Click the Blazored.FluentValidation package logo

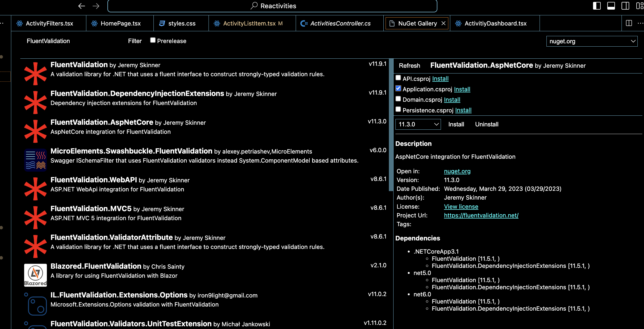click(35, 275)
